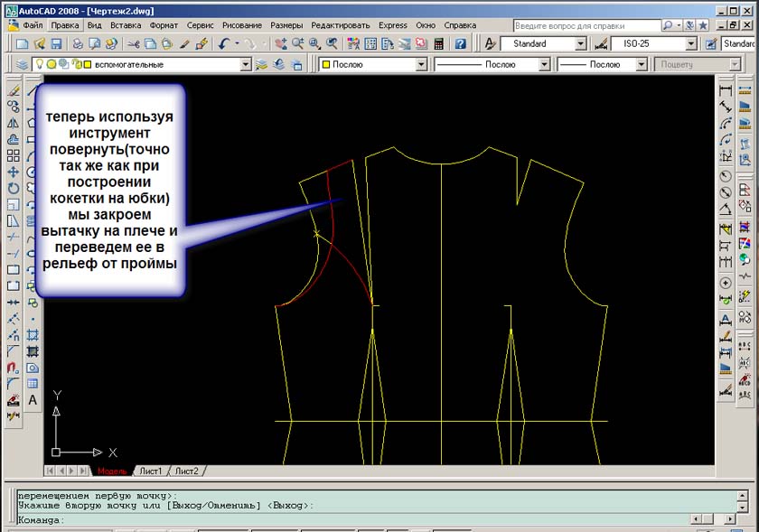Click the Undo arrow icon
The image size is (759, 532).
click(223, 43)
